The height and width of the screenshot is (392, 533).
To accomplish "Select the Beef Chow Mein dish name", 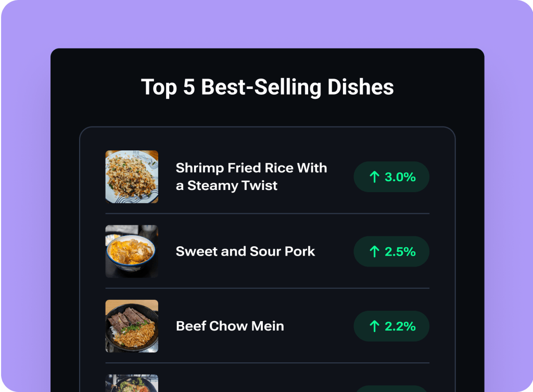I will (x=230, y=326).
